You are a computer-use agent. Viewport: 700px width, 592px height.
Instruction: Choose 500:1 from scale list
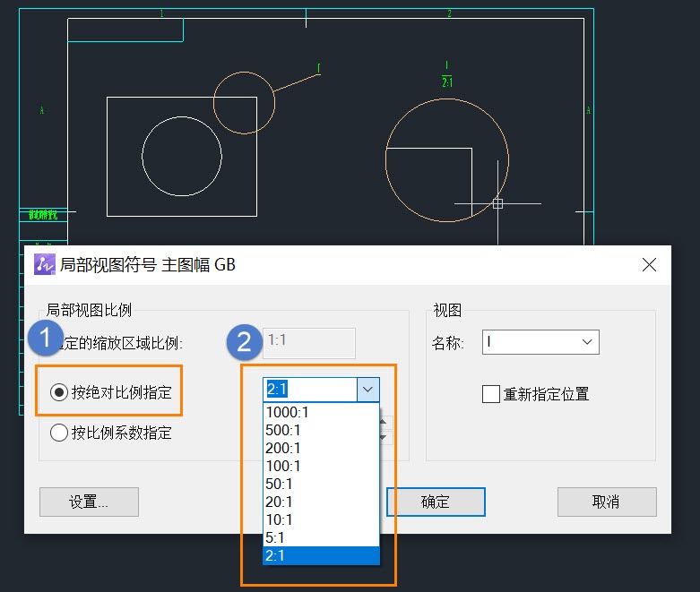pyautogui.click(x=321, y=430)
